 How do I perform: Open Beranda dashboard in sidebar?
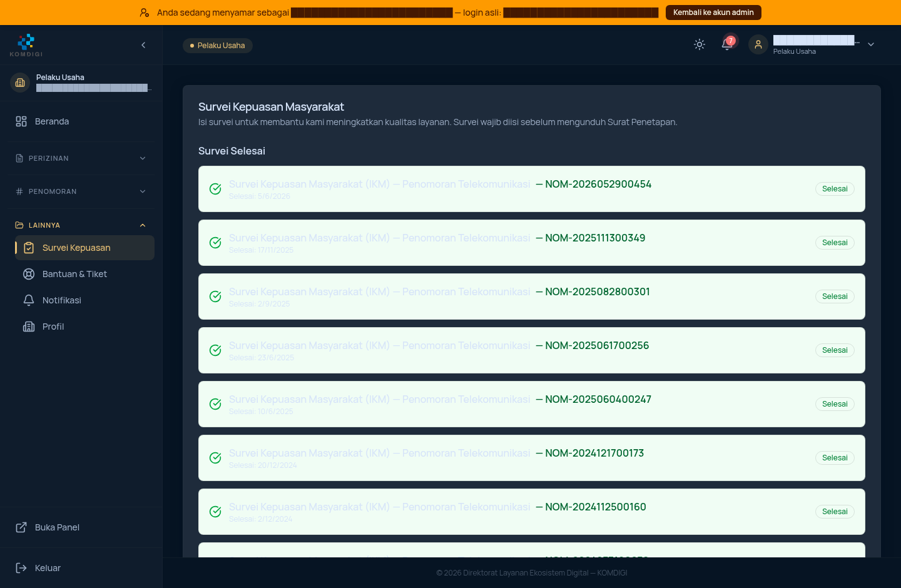tap(81, 121)
